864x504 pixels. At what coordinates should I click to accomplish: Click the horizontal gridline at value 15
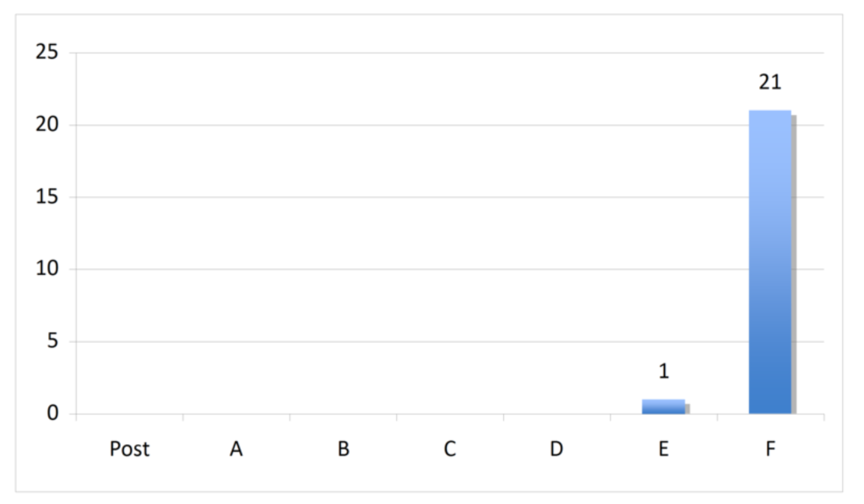pos(437,198)
